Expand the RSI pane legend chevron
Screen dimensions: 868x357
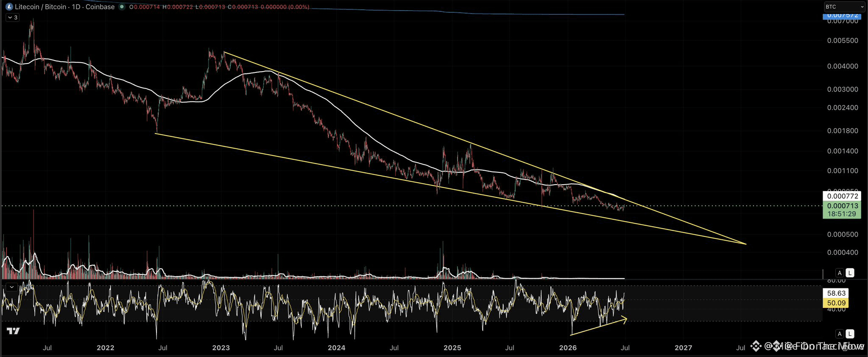(12, 287)
